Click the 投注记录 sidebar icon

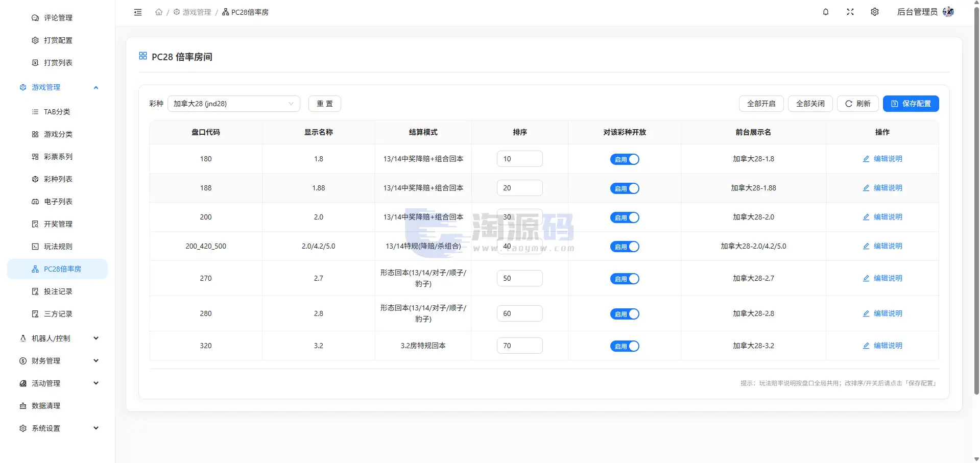(35, 291)
